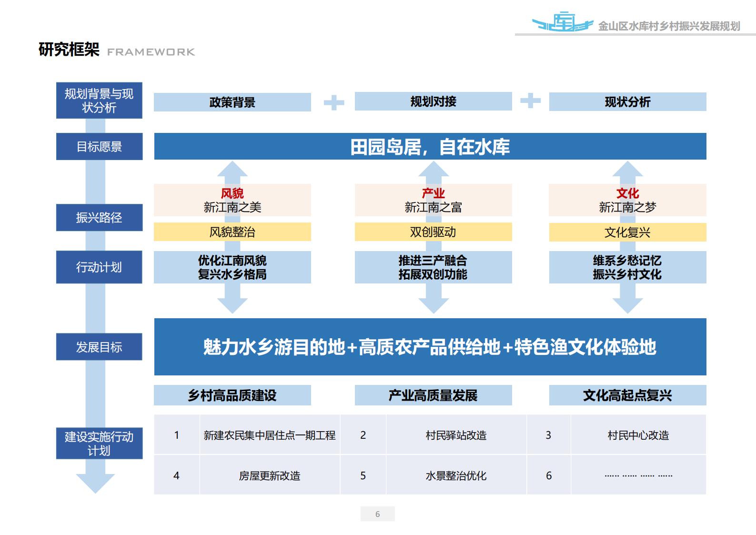Screen dimensions: 756x535
Task: Select 新江南之梦 text
Action: (x=627, y=207)
